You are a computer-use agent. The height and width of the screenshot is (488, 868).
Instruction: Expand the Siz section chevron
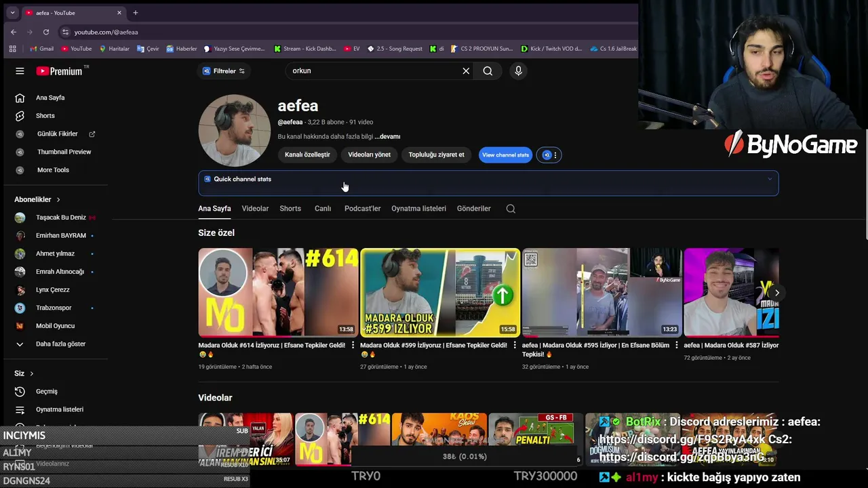tap(31, 373)
